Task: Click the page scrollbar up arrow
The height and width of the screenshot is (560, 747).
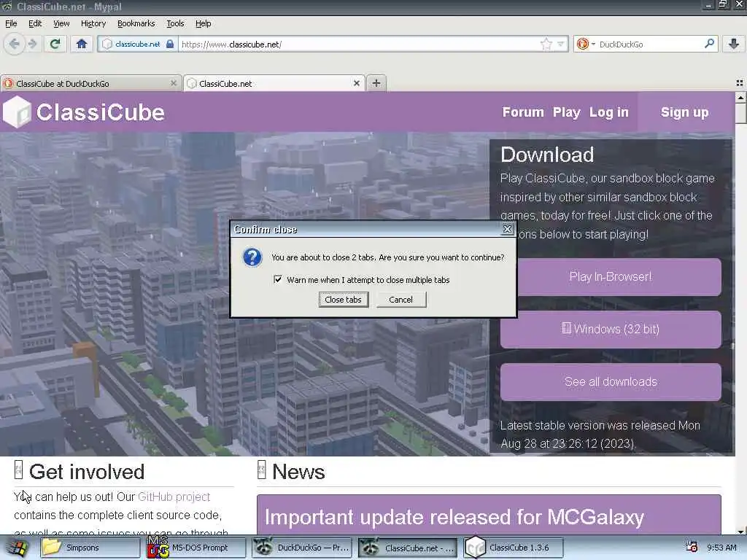Action: pos(740,97)
